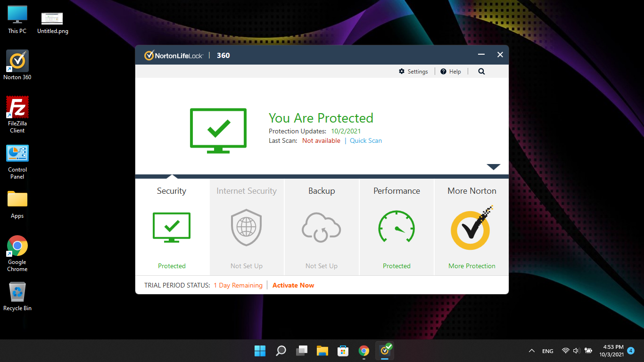
Task: Click 'Protected' under Performance
Action: [396, 266]
